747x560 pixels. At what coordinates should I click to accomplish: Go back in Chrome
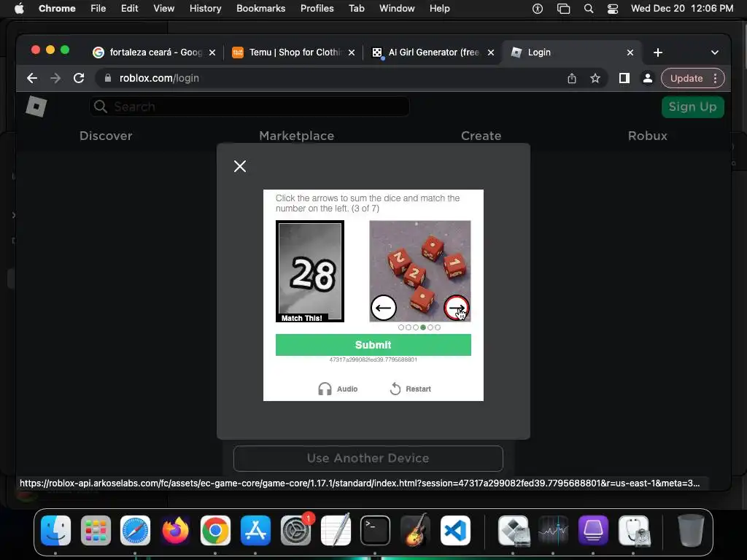point(32,78)
